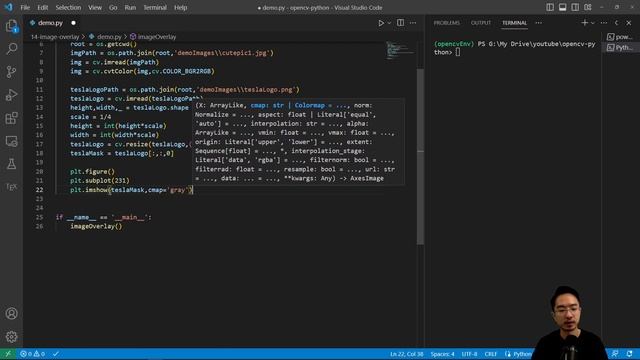640x360 pixels.
Task: Click the scale = 1/4 code line
Action: pyautogui.click(x=90, y=117)
